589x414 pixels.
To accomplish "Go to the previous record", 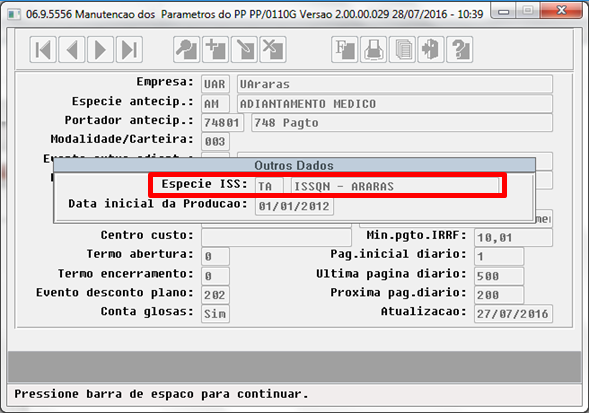I will 72,49.
